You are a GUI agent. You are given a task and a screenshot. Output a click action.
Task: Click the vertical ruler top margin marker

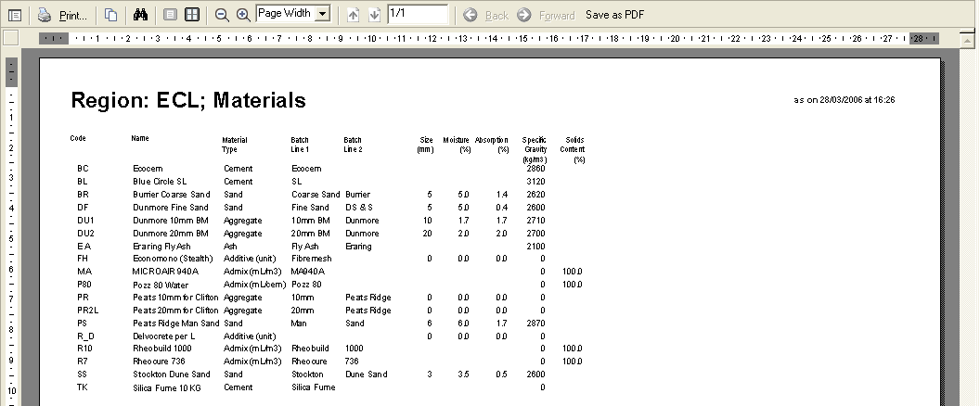[11, 70]
